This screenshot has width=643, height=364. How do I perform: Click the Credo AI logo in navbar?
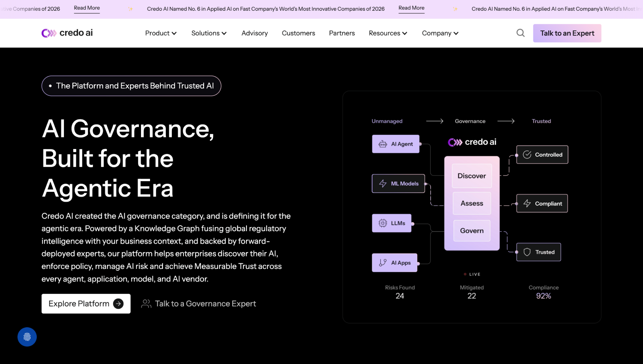[x=67, y=33]
